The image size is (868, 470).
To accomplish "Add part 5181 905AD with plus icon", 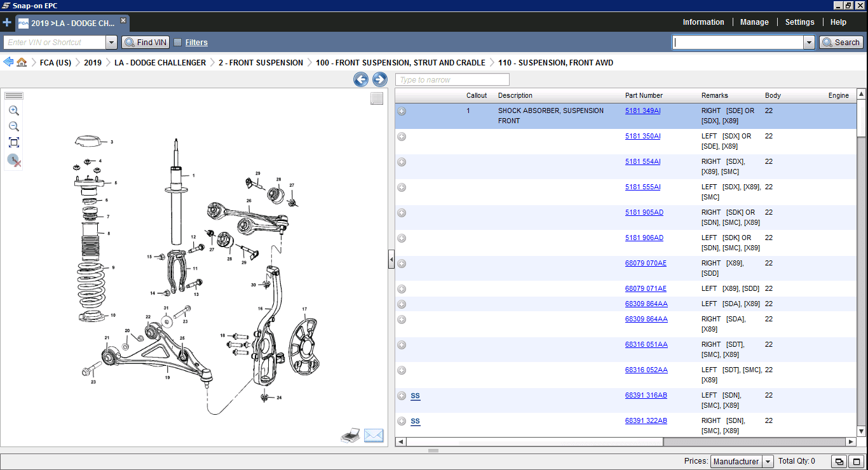I will point(402,213).
